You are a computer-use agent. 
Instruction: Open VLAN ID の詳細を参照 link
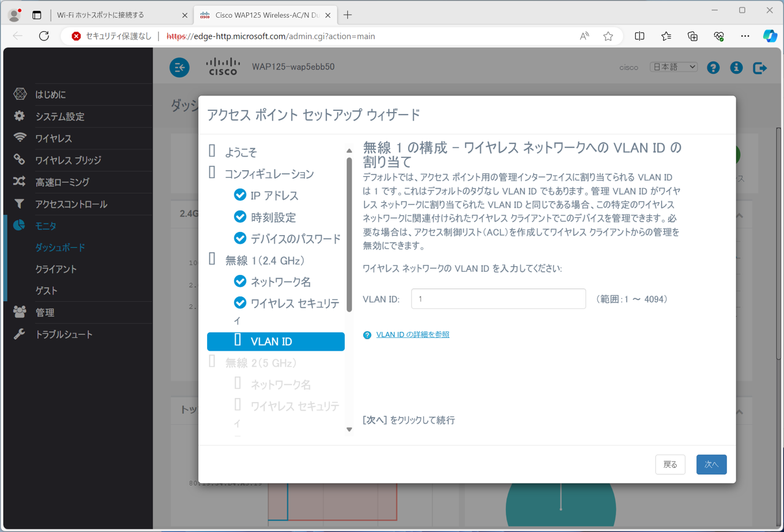coord(413,335)
